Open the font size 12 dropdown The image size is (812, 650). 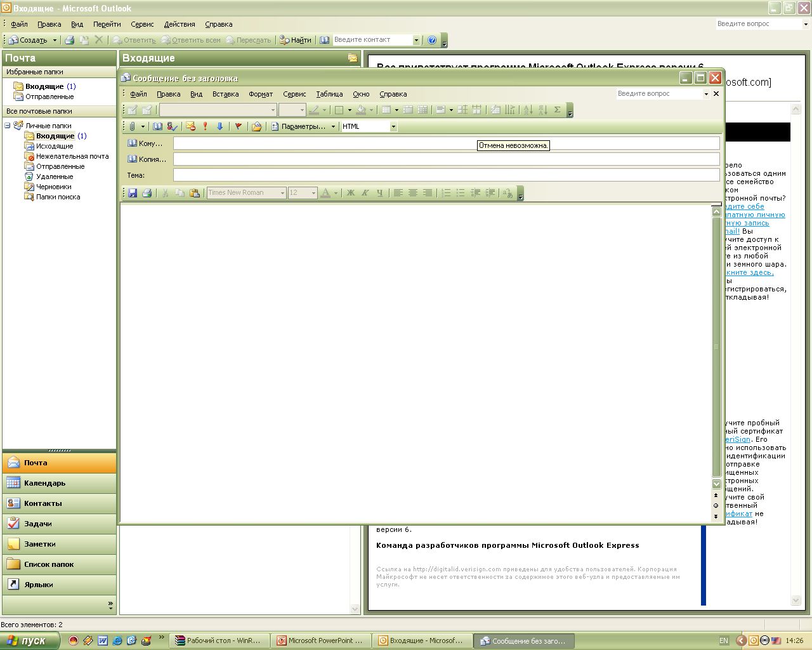313,193
